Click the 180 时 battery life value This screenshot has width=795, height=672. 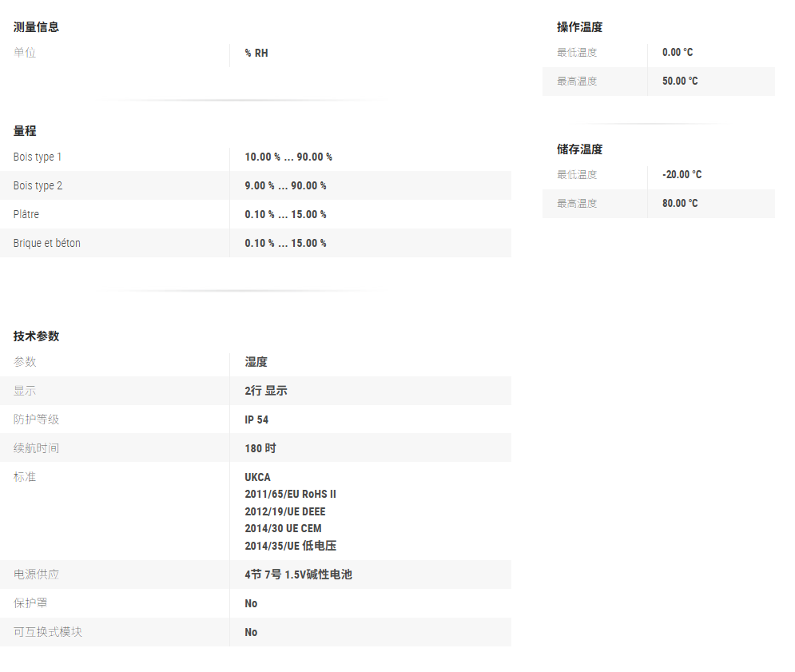coord(260,449)
